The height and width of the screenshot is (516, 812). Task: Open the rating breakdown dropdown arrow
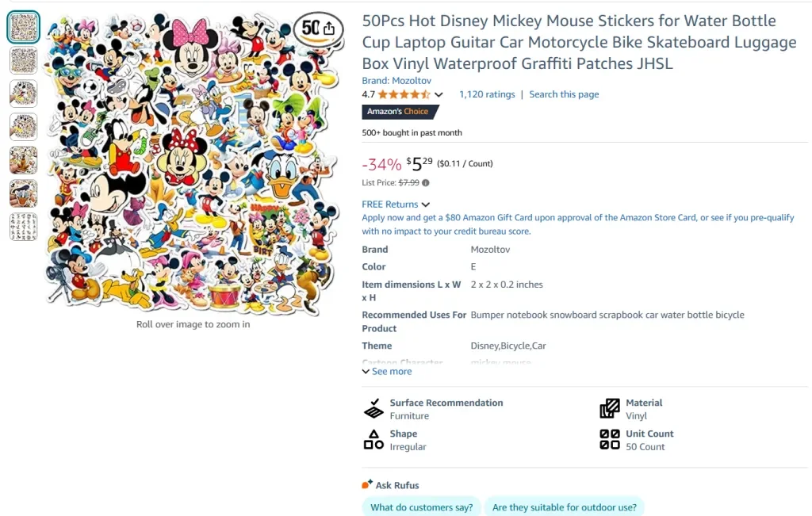(x=439, y=95)
